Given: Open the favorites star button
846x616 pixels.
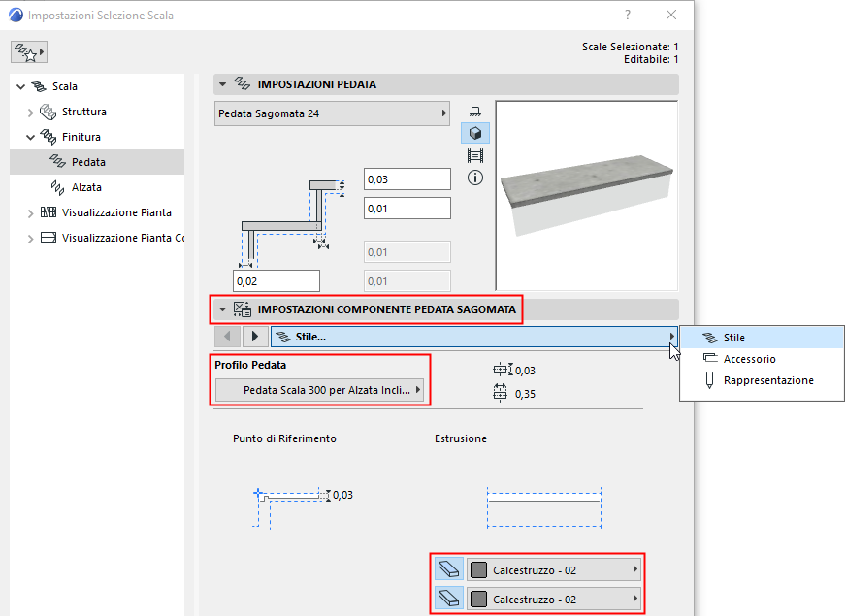Looking at the screenshot, I should click(28, 52).
